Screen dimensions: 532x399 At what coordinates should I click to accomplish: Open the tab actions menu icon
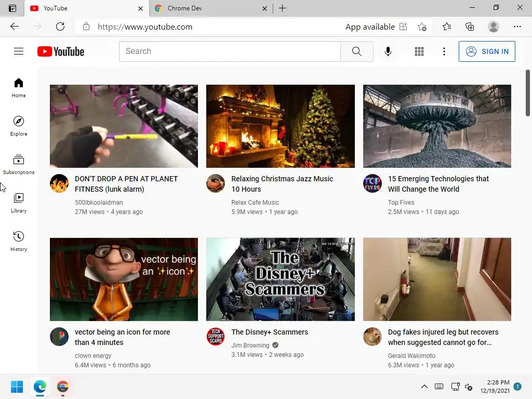12,8
